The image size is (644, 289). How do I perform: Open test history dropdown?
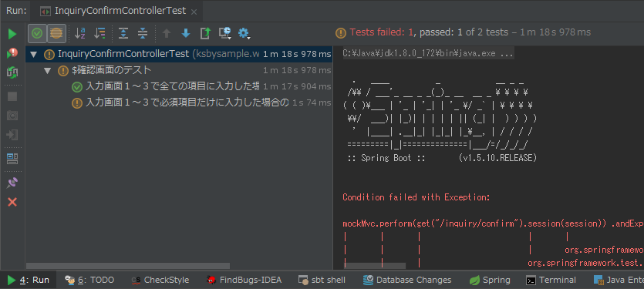click(225, 33)
